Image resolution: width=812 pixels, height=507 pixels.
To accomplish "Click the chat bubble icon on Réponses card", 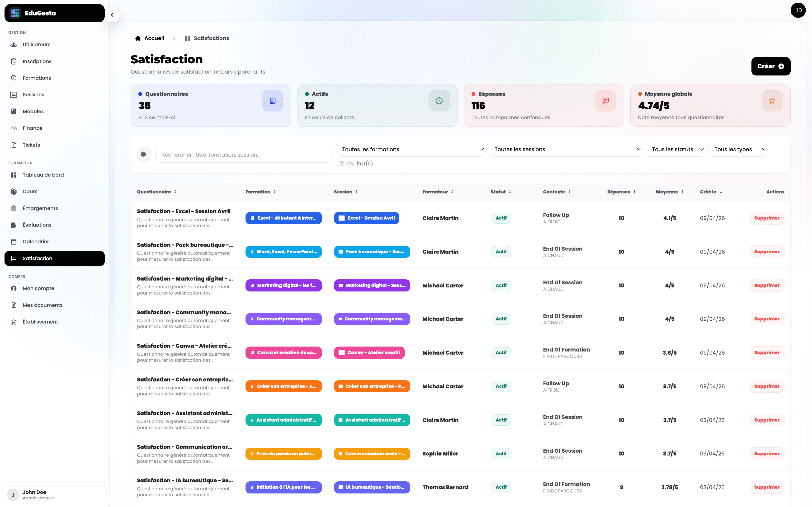I will 605,101.
